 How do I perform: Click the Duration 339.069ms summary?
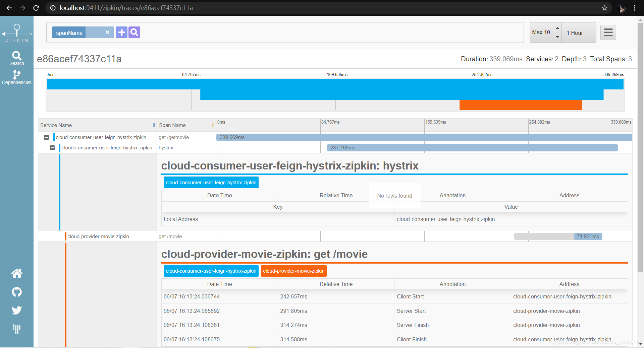[491, 59]
